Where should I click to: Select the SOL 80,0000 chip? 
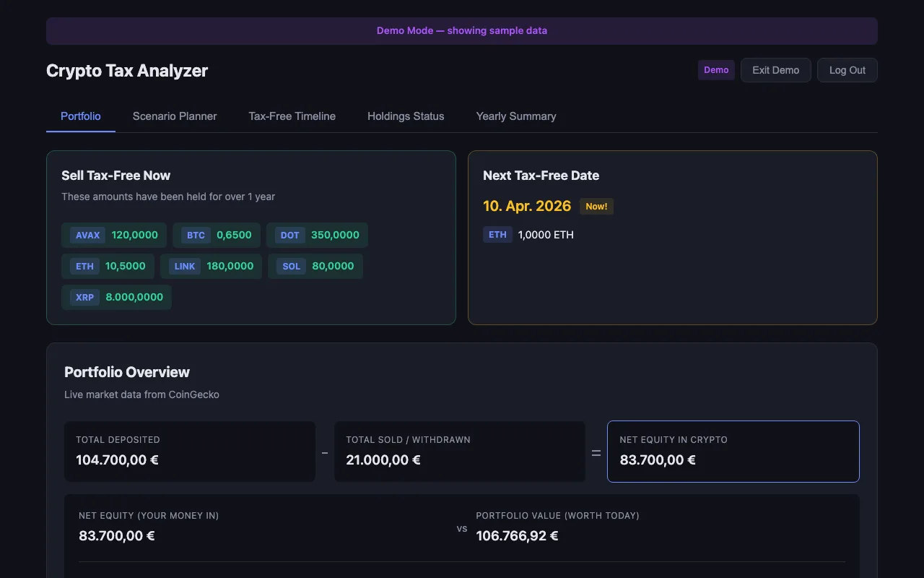tap(315, 266)
